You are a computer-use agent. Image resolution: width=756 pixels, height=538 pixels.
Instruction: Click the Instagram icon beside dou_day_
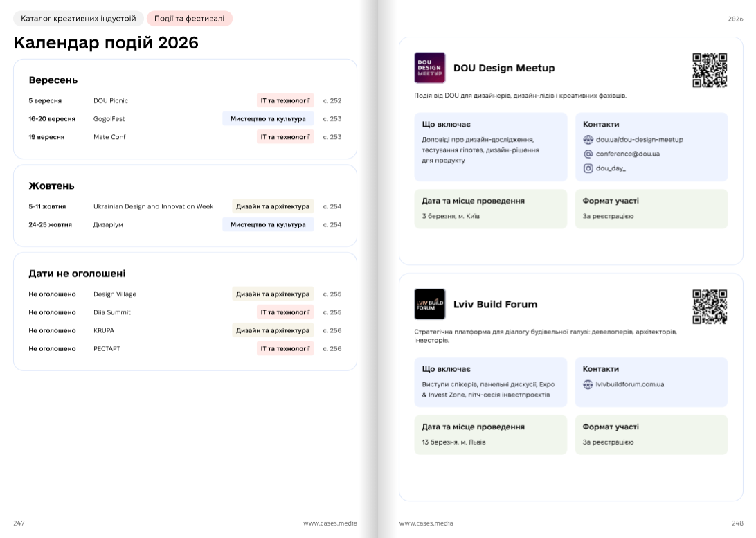tap(588, 168)
